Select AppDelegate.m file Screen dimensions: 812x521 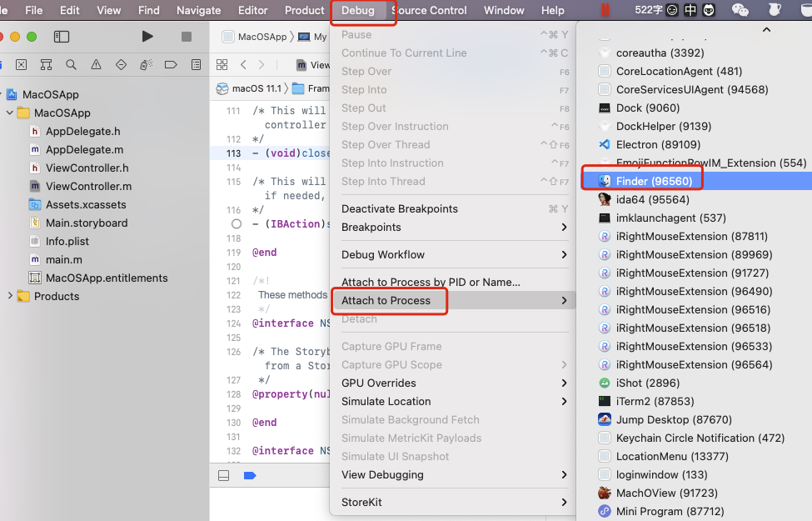pos(84,149)
